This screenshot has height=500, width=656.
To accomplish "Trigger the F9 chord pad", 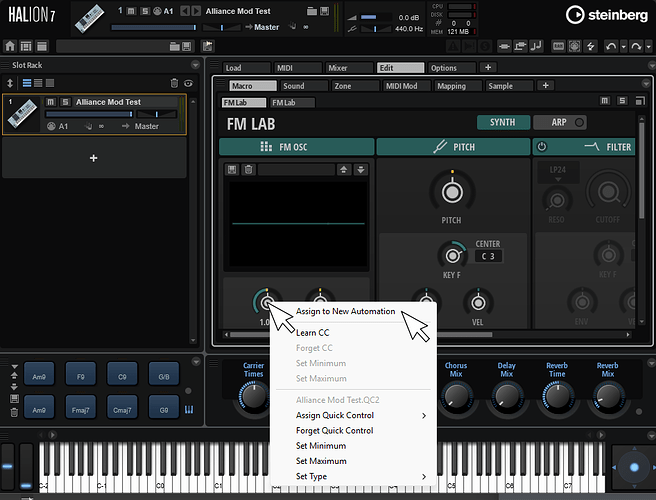I will coord(80,374).
